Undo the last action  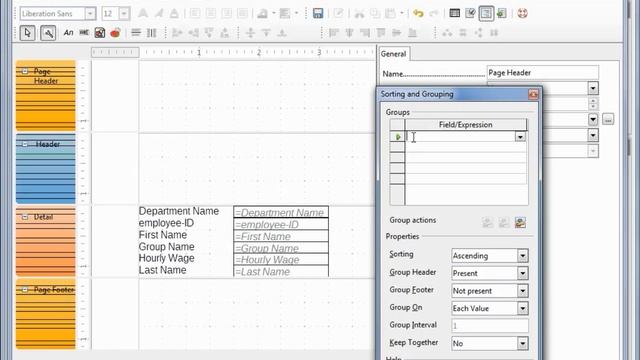click(x=418, y=13)
